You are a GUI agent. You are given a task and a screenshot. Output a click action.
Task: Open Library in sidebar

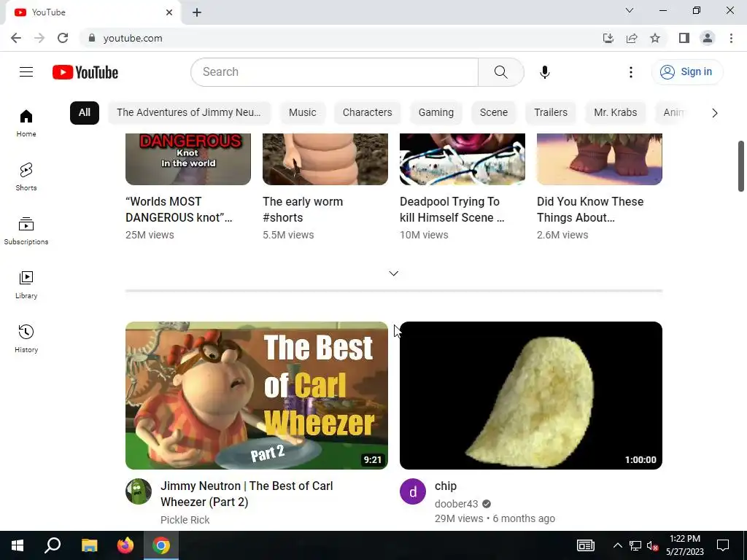26,285
